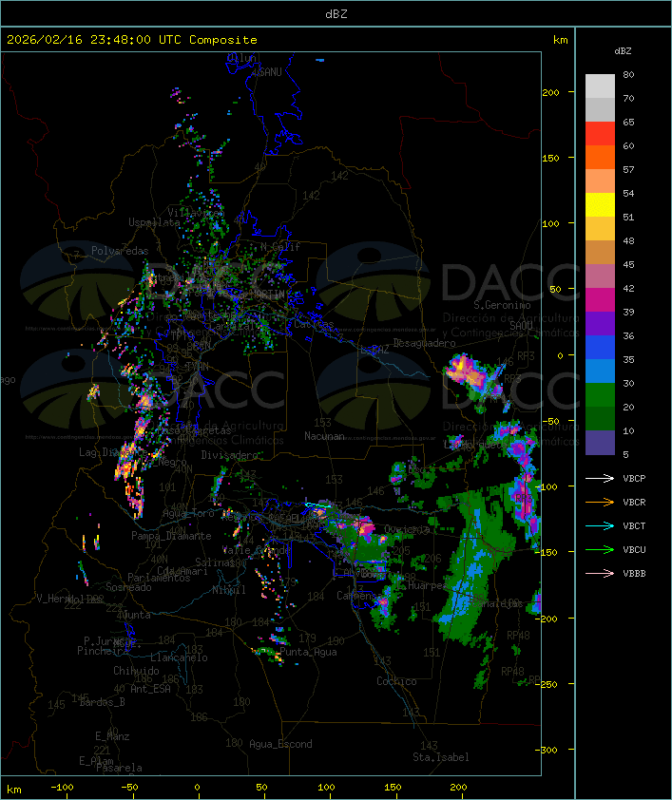This screenshot has width=672, height=800.
Task: Click the Punta_Agua place label
Action: click(308, 652)
